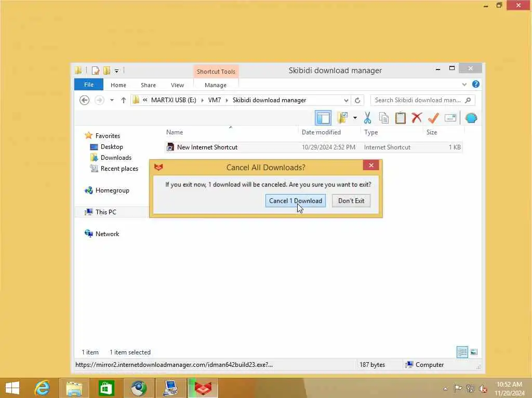The width and height of the screenshot is (532, 398).
Task: Select Network in the navigation pane
Action: [107, 234]
